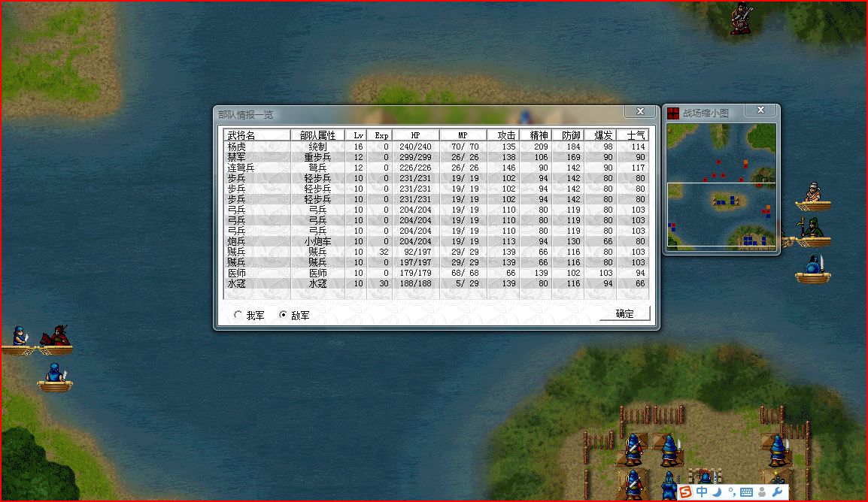The image size is (868, 502).
Task: Click the 确定 button
Action: pos(625,313)
